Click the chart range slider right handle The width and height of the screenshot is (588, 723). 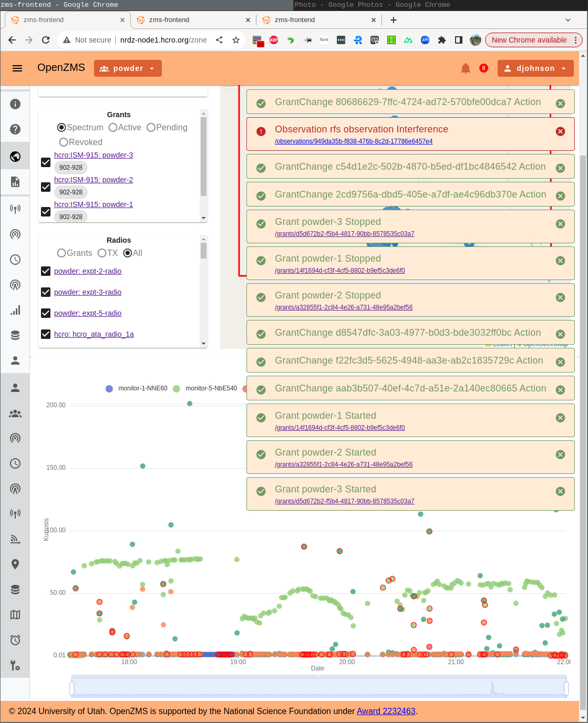(x=566, y=688)
